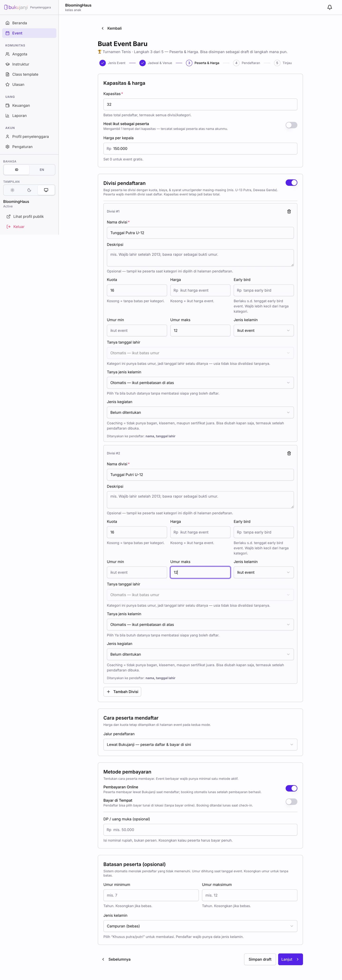Open Jenis kelamin dropdown in Divisi #1

click(264, 331)
